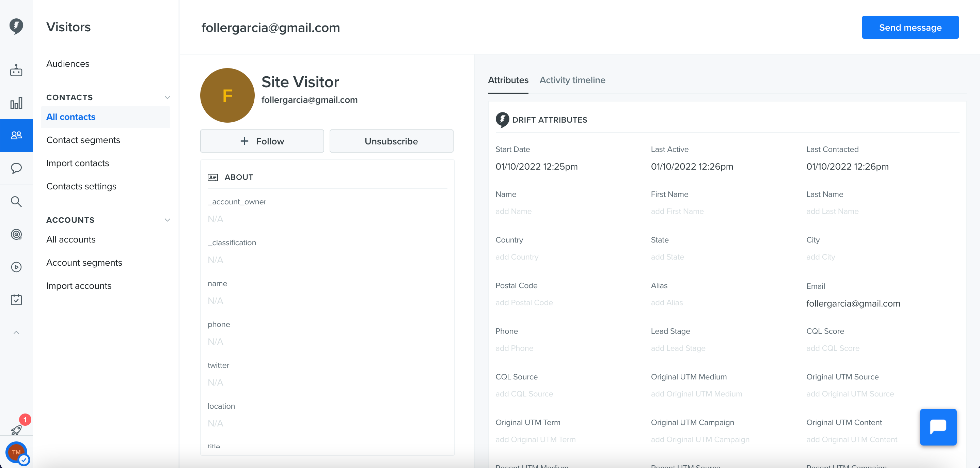Select All contacts in the sidebar
This screenshot has width=980, height=468.
tap(105, 117)
